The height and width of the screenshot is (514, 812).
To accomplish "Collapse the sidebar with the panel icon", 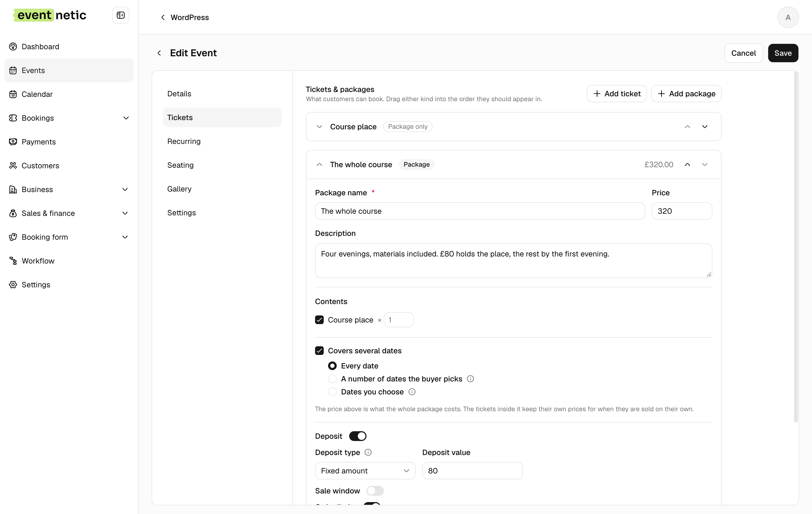I will coord(121,15).
